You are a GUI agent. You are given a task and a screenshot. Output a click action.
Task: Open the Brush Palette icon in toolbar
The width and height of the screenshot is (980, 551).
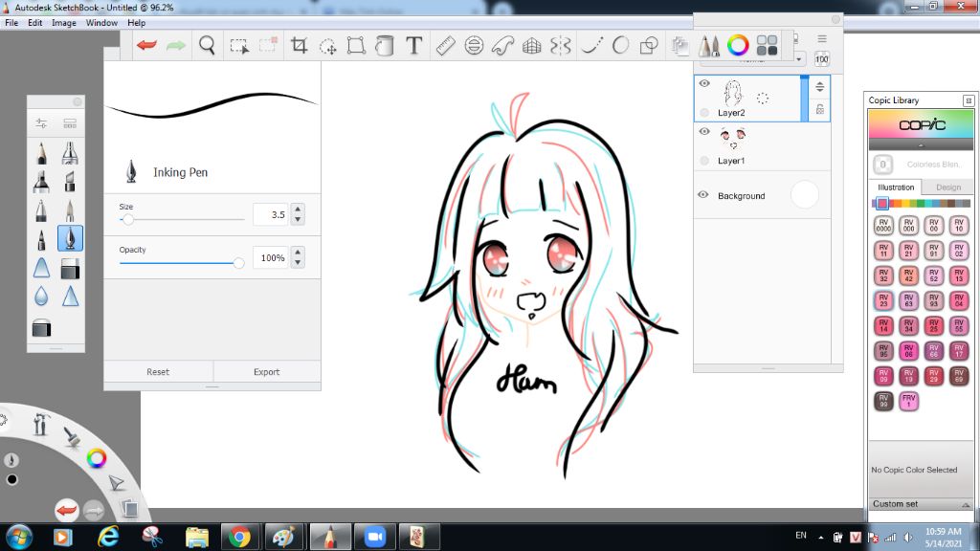pos(709,45)
